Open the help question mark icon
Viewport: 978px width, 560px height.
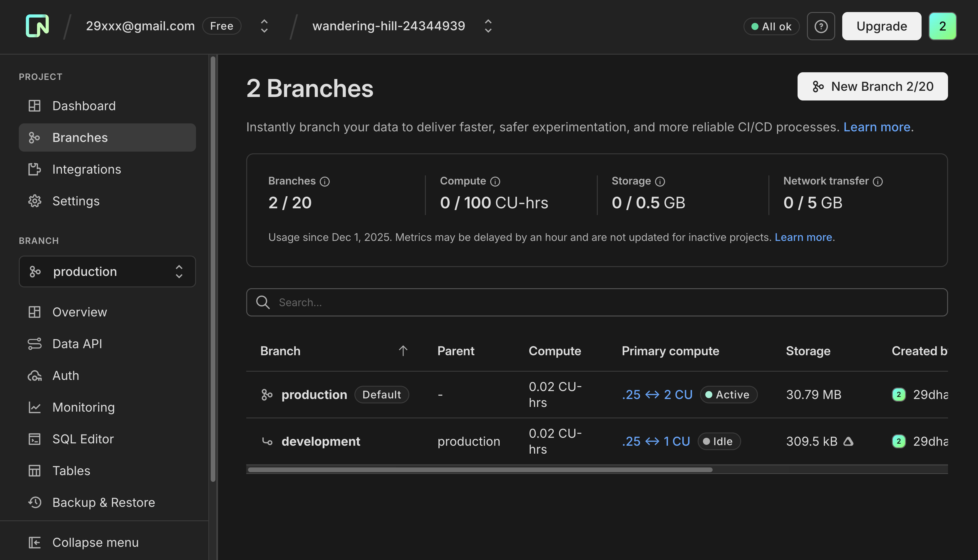pos(821,26)
